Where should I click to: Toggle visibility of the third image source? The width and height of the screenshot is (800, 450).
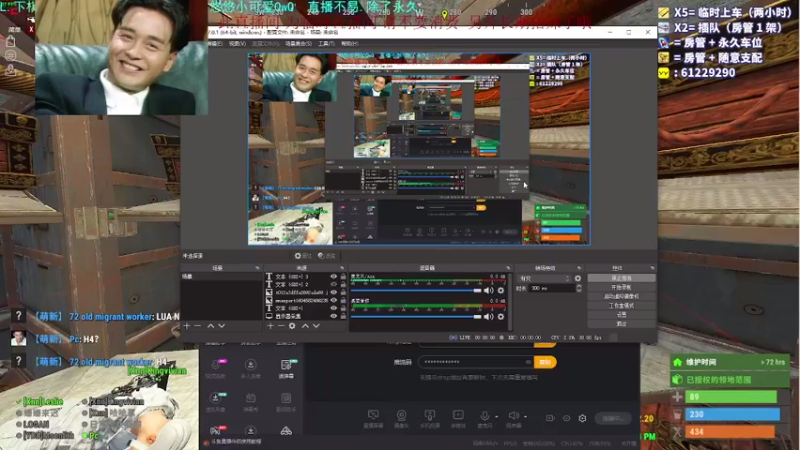[x=334, y=292]
